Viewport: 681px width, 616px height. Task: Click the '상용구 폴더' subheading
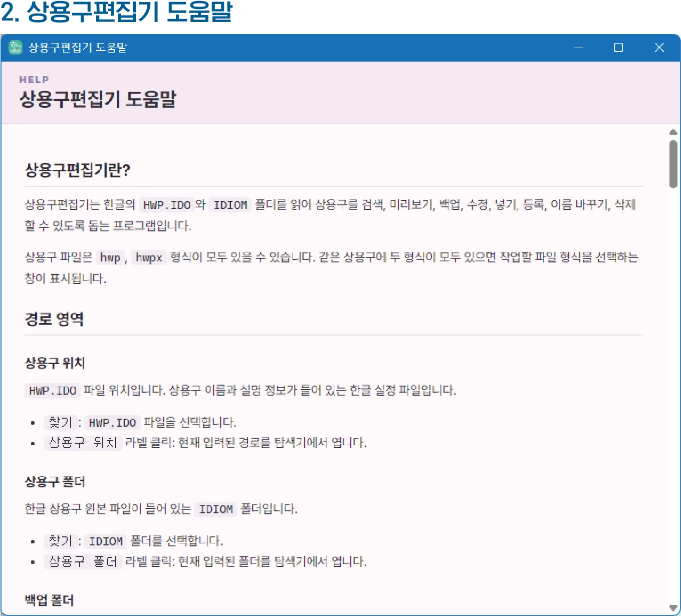[x=55, y=481]
